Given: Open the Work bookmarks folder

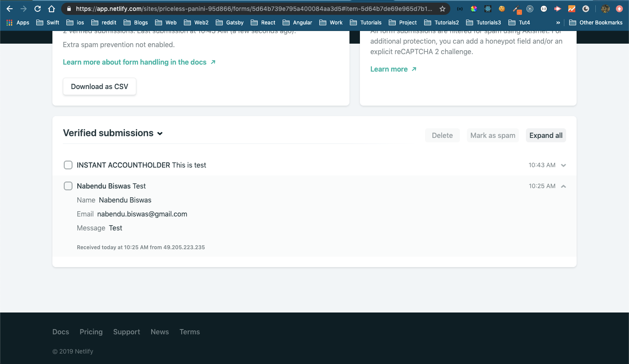Looking at the screenshot, I should [331, 23].
